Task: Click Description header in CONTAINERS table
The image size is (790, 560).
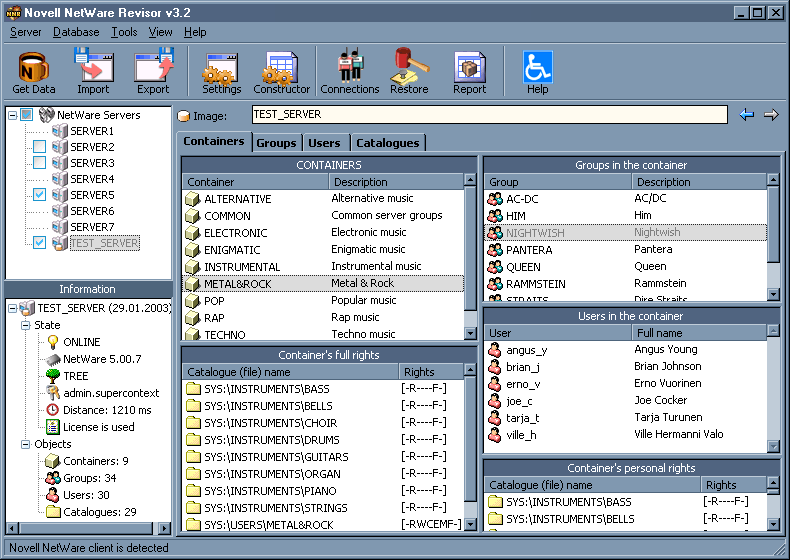Action: click(x=396, y=182)
